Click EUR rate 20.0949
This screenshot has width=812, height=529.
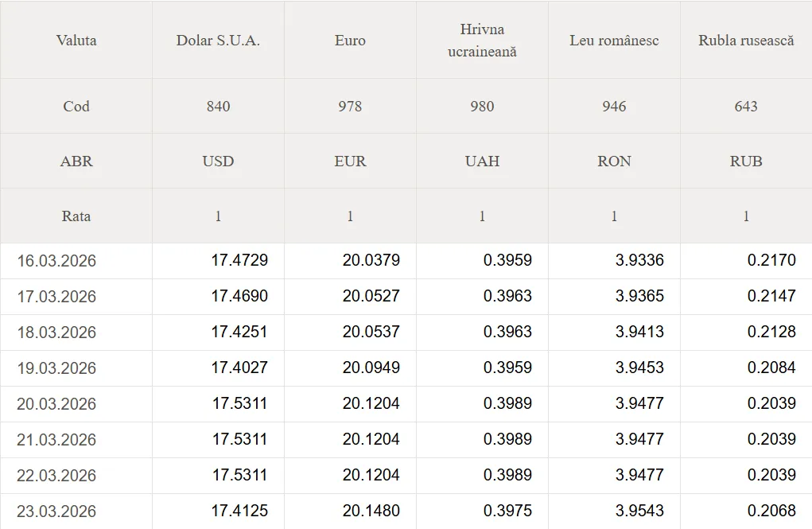(x=371, y=368)
